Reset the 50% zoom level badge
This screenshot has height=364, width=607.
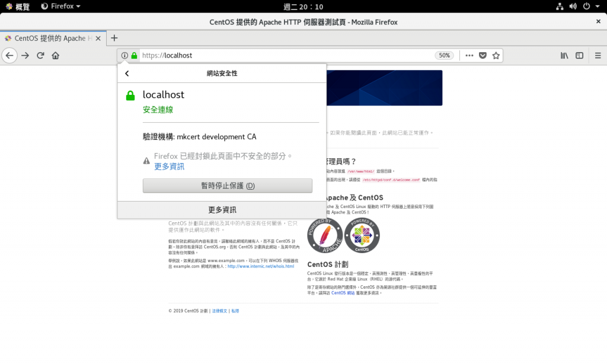tap(445, 55)
